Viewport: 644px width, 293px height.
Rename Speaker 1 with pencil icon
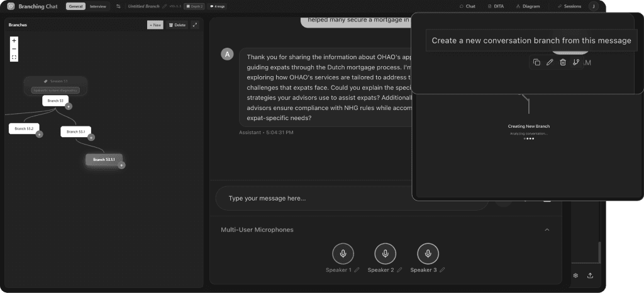(357, 270)
